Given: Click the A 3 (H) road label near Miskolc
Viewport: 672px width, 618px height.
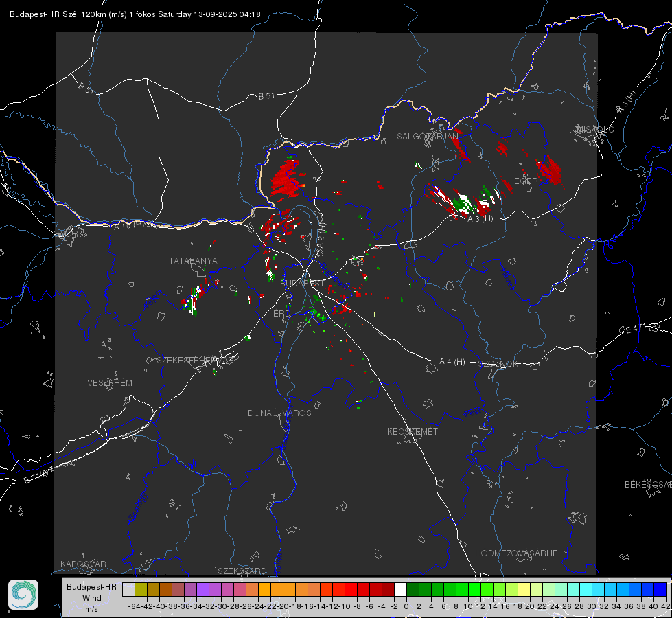Looking at the screenshot, I should tap(627, 103).
